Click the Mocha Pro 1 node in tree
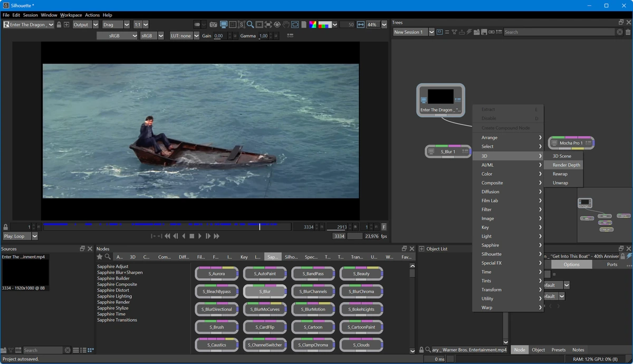 [x=571, y=143]
